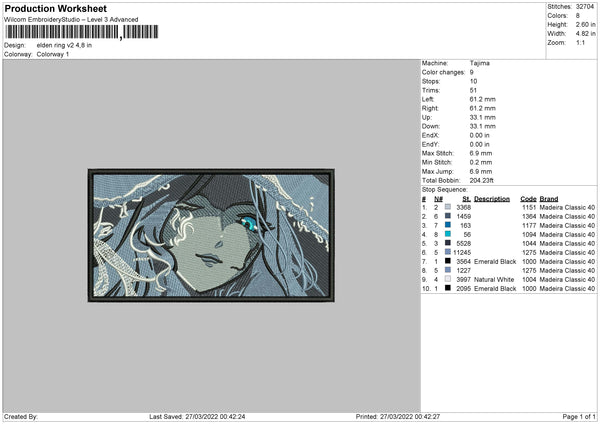Click the dark navy swatch for stop 5
Image resolution: width=600 pixels, height=424 pixels.
tap(448, 243)
